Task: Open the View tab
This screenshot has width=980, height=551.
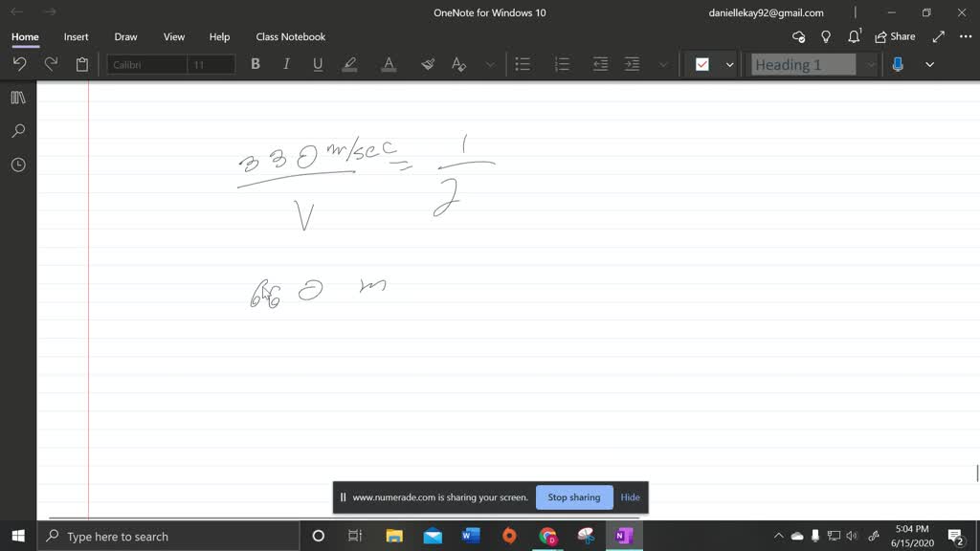Action: tap(174, 37)
